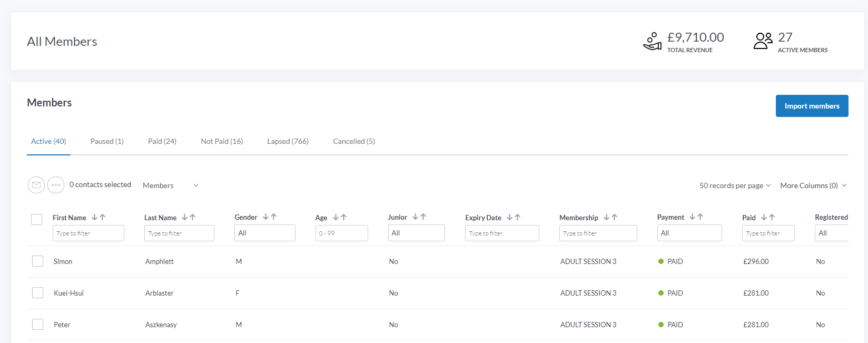The height and width of the screenshot is (343, 868).
Task: Sort First Name column descending arrow
Action: coord(94,217)
